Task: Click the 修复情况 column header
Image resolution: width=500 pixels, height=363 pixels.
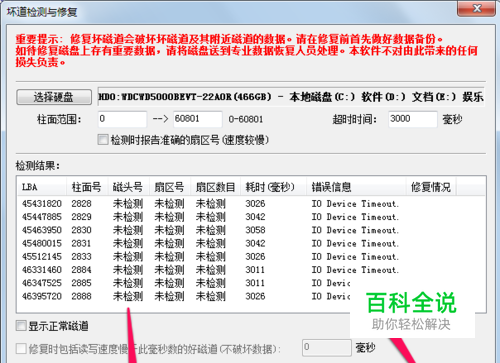Action: pos(431,187)
